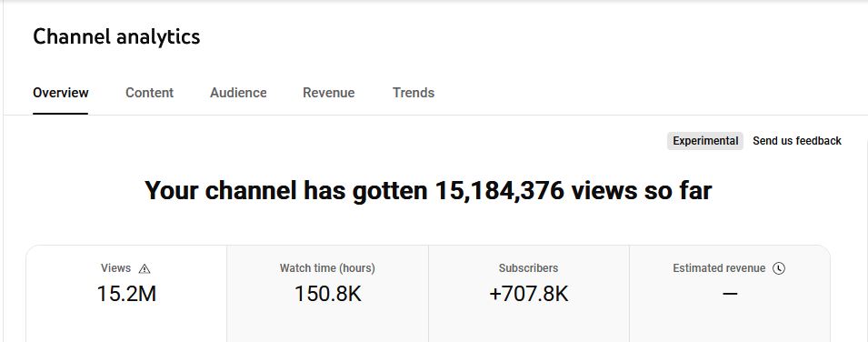Click the 15.2M views value
Screen dimensions: 868x342
click(126, 294)
